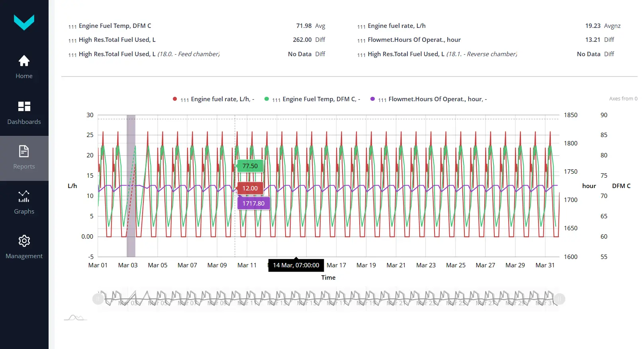Click the highlighted Mar 03 shaded region
644x349 pixels.
(131, 186)
